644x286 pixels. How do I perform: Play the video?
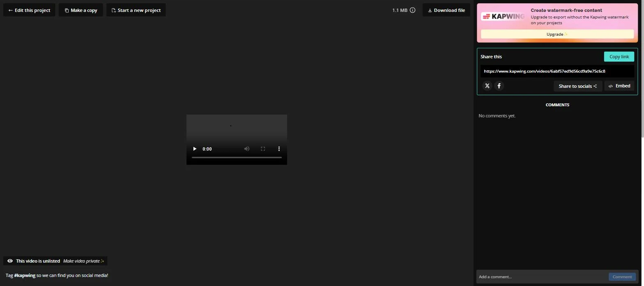point(195,149)
